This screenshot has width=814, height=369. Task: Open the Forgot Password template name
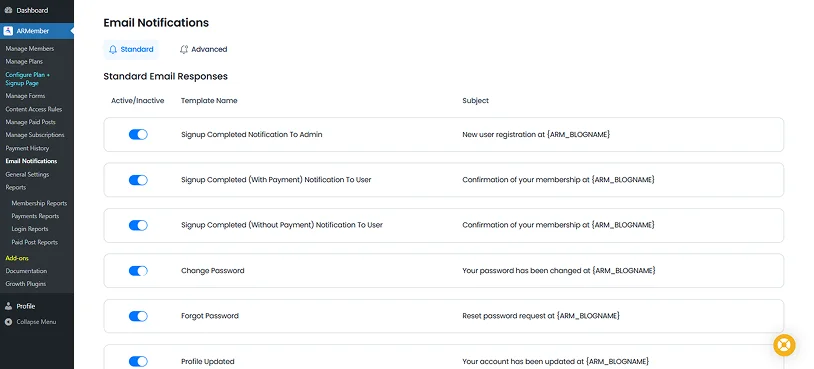click(x=210, y=316)
